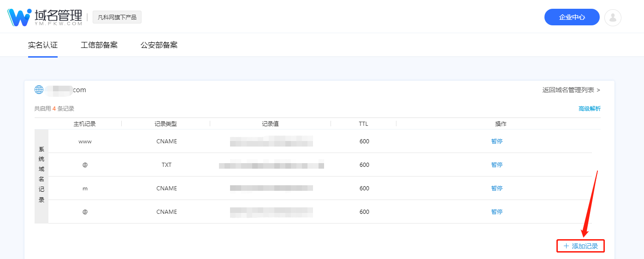Image resolution: width=644 pixels, height=259 pixels.
Task: Open the user avatar profile icon
Action: coord(613,18)
